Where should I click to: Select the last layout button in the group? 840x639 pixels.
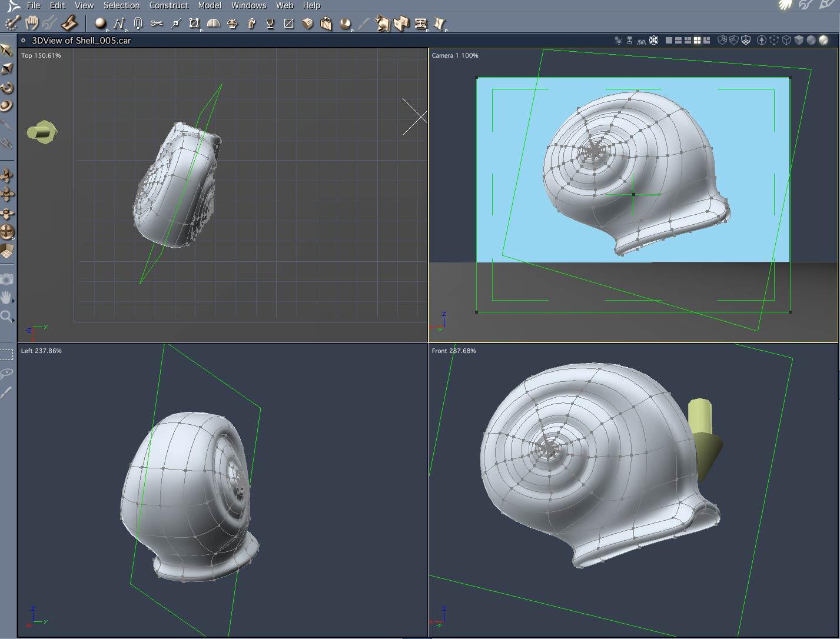click(x=706, y=41)
